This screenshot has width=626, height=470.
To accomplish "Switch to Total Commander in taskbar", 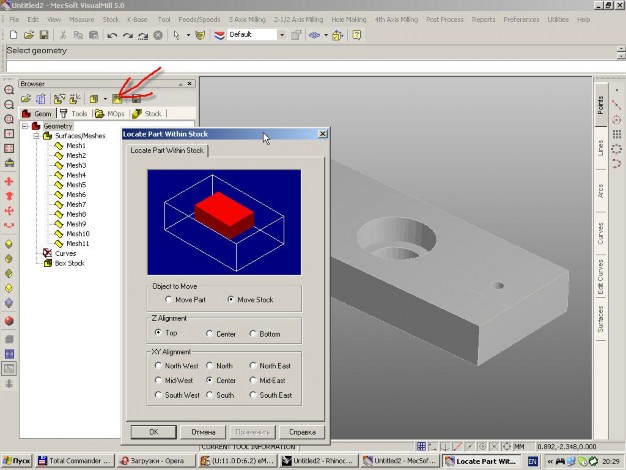I will tap(74, 461).
